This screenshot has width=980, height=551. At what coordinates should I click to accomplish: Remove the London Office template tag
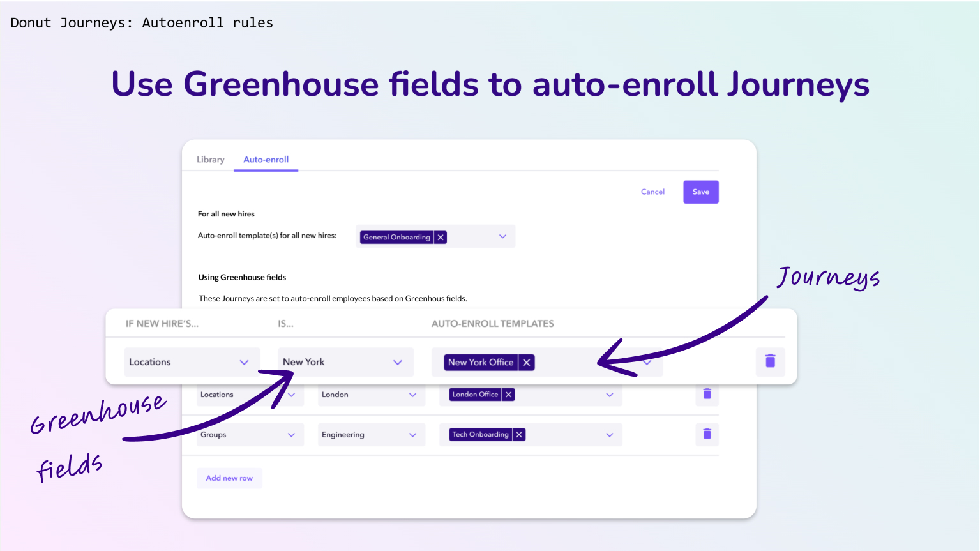pyautogui.click(x=509, y=395)
